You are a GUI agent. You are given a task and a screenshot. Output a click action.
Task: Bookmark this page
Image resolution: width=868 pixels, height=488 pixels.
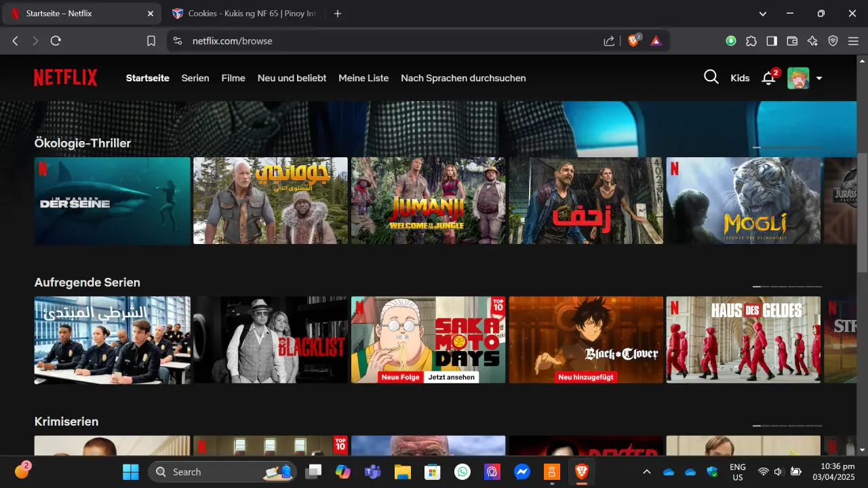point(151,41)
